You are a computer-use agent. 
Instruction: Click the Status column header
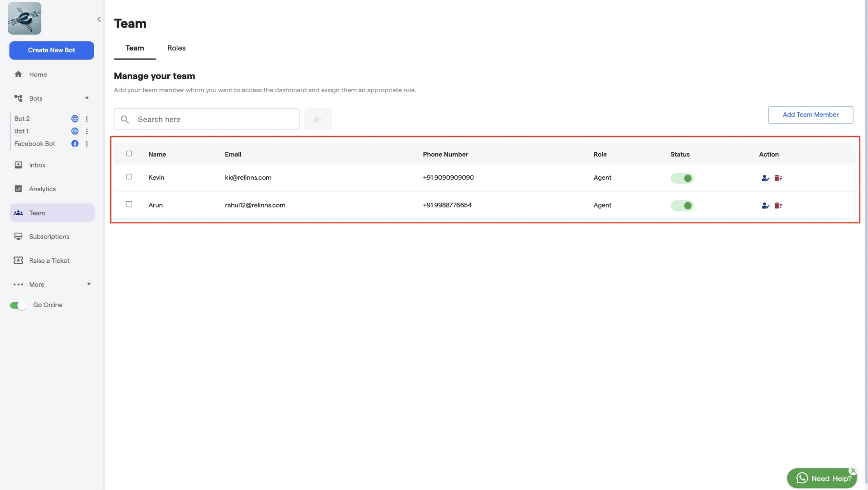coord(680,154)
